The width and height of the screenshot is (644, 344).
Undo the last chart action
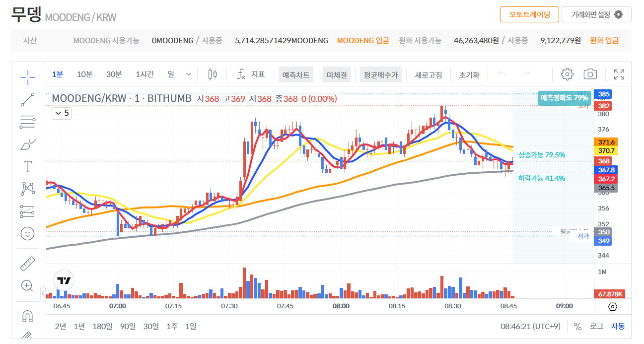coord(502,74)
